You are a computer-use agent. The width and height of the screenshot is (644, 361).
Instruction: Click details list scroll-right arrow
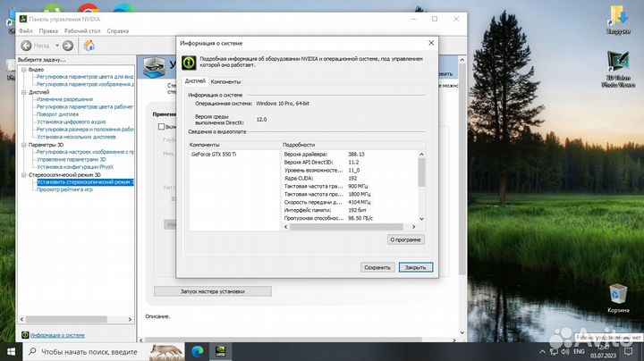point(413,227)
